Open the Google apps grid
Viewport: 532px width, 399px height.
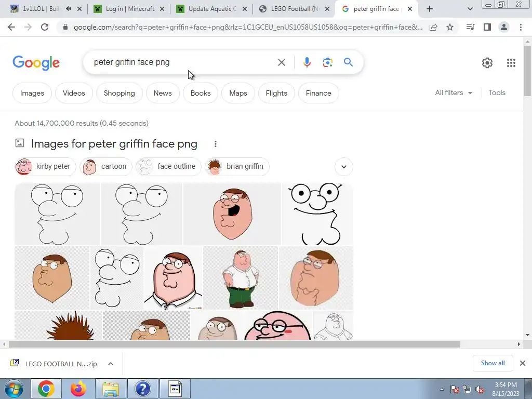point(511,63)
